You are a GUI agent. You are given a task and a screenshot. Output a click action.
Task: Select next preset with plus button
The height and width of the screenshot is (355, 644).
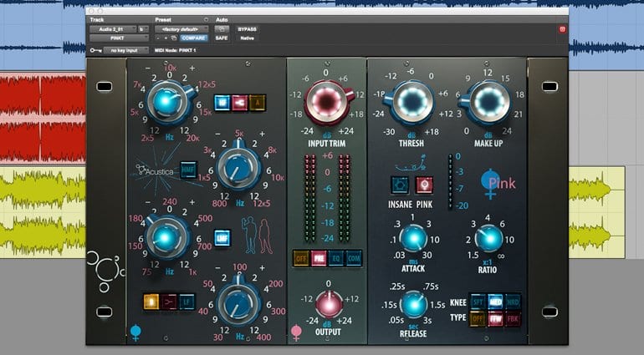166,38
